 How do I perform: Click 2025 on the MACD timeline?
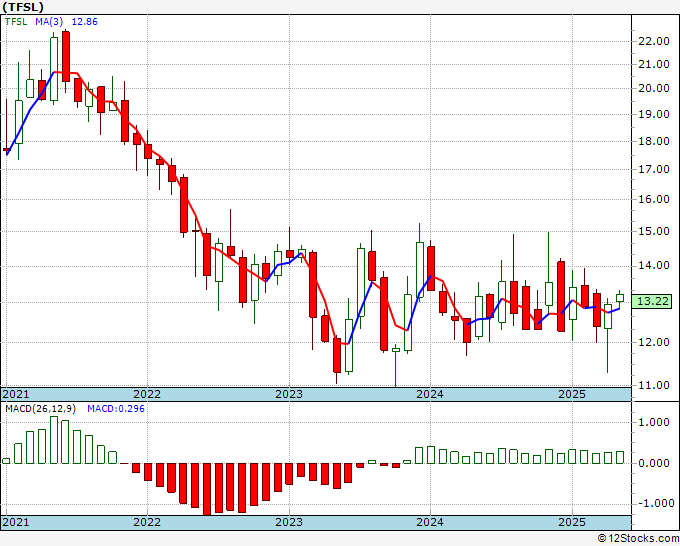tap(572, 522)
